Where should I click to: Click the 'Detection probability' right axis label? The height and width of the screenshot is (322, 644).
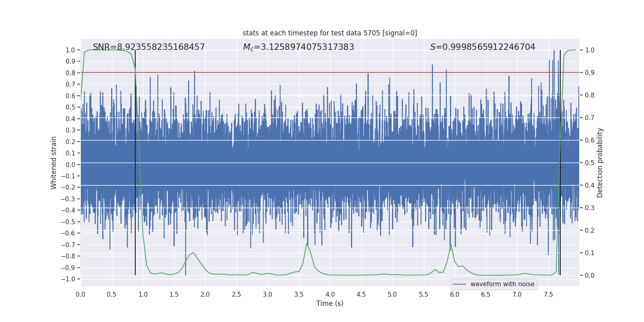pyautogui.click(x=600, y=163)
